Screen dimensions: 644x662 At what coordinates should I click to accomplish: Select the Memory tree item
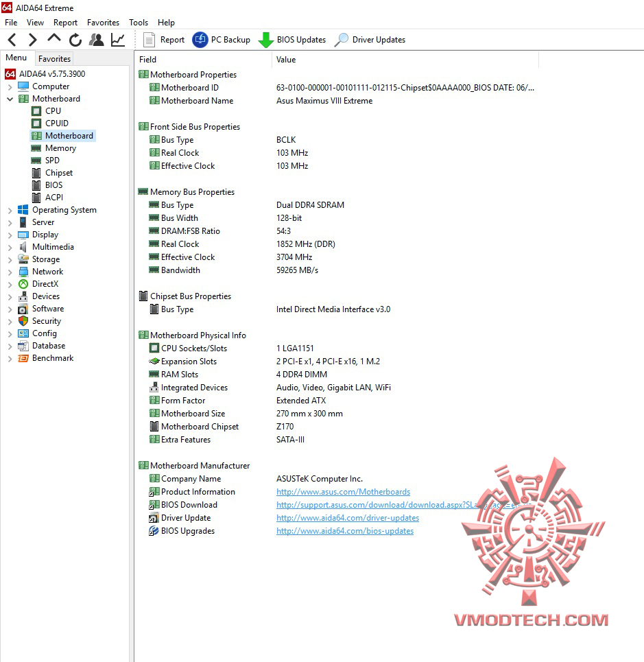coord(61,148)
